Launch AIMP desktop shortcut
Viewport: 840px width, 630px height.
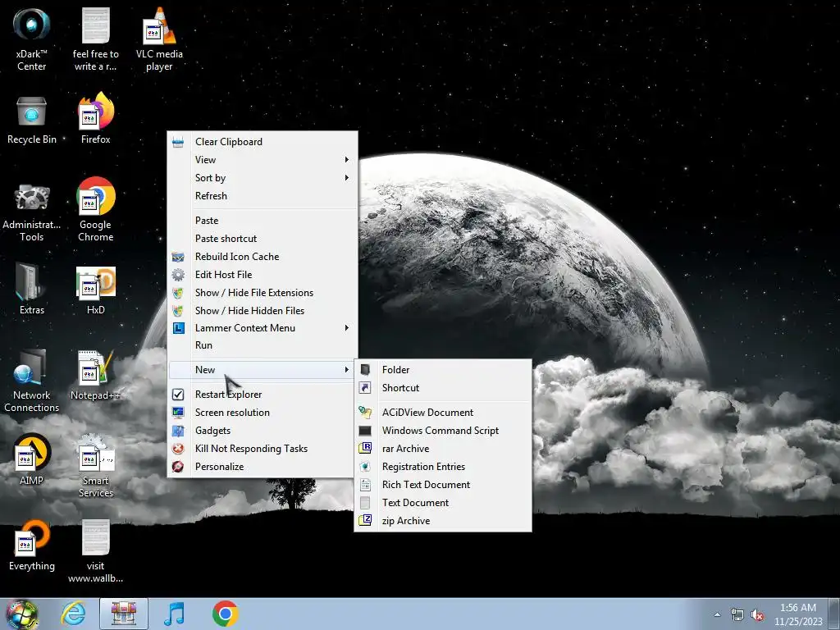[32, 459]
